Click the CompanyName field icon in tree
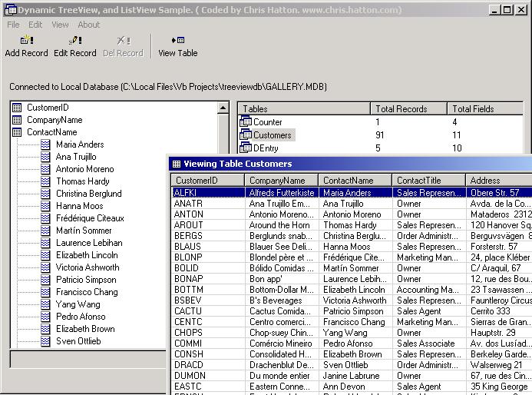Viewport: 532px width, 395px height. tap(17, 120)
